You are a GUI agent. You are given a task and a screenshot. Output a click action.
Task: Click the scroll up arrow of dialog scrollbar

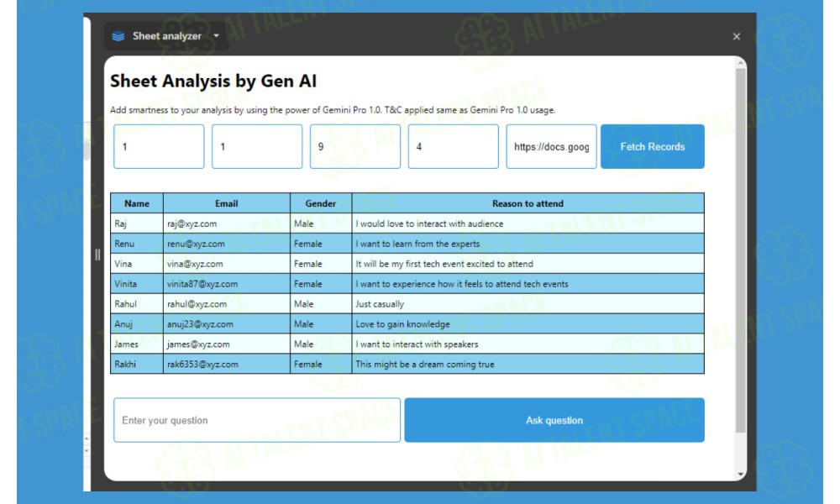tap(741, 63)
